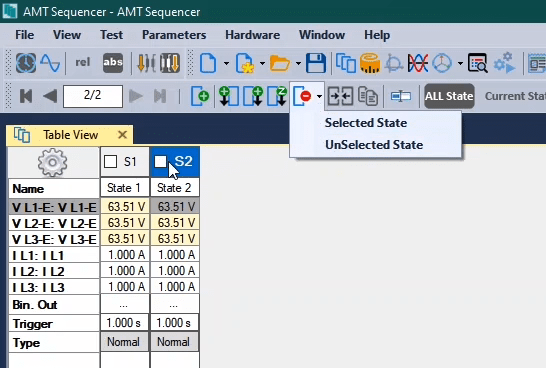
Task: Open the three-phase vector diagram icon
Action: pos(442,63)
